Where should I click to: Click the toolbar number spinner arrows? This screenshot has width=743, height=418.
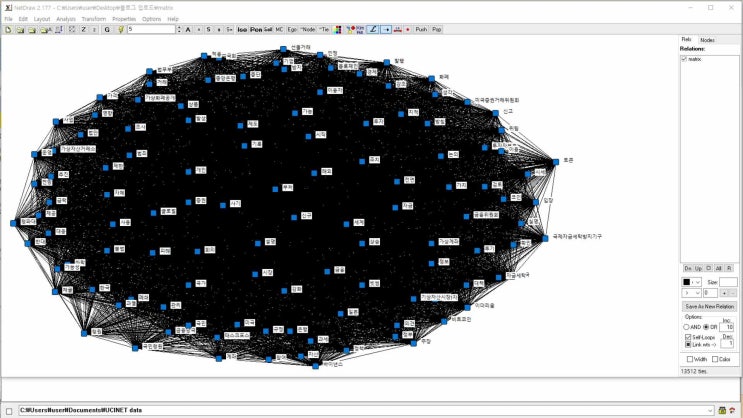[179, 29]
